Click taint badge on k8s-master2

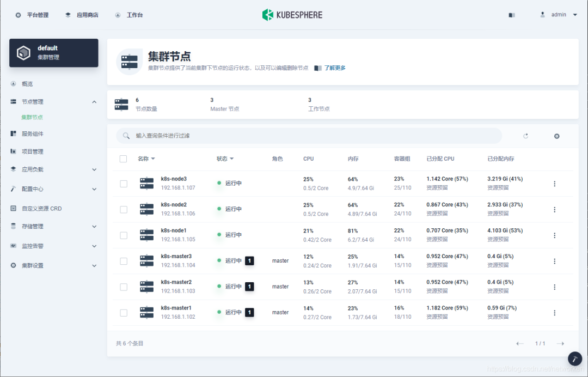[x=249, y=287]
